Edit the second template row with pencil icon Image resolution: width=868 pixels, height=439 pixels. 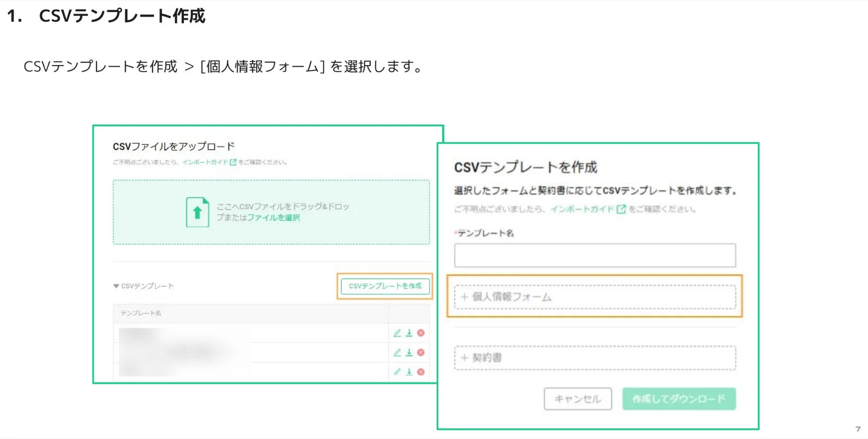click(397, 353)
